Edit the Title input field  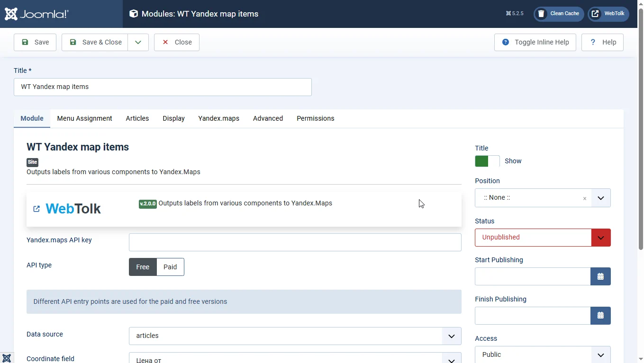click(x=163, y=87)
